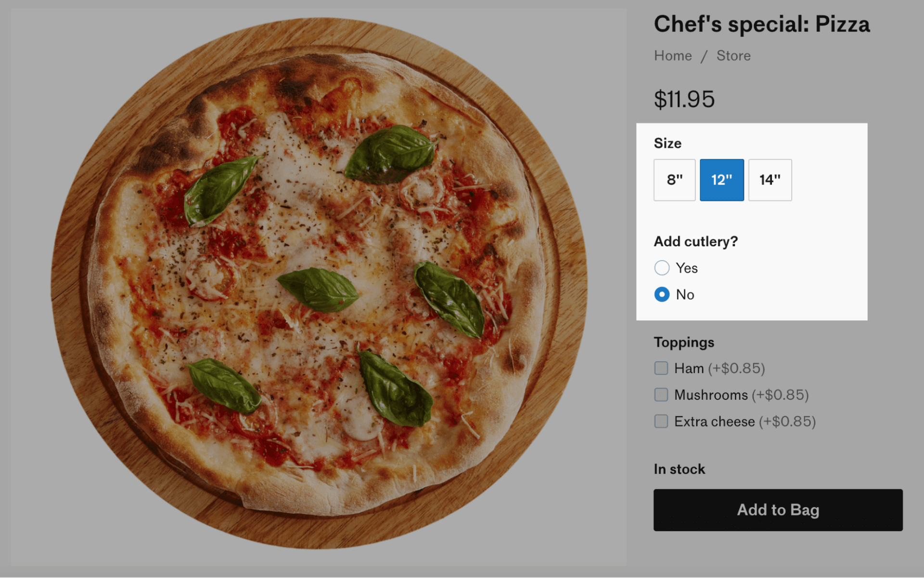Click the "Add cutlery?" heading
Screen dimensions: 924x578
click(695, 241)
